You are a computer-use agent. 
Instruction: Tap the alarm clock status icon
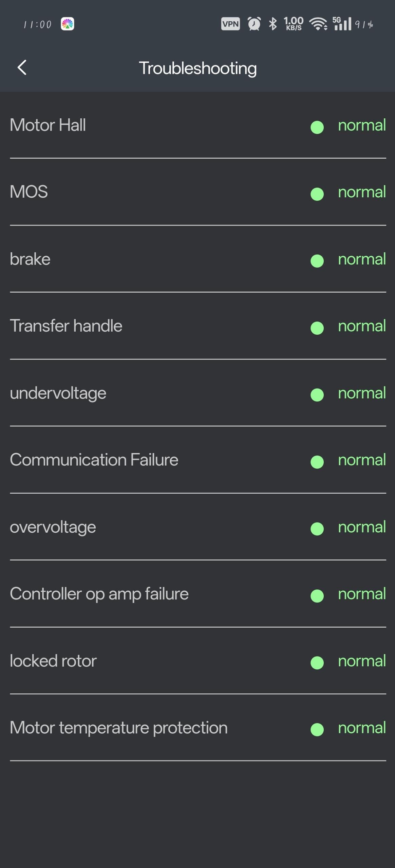pos(254,24)
